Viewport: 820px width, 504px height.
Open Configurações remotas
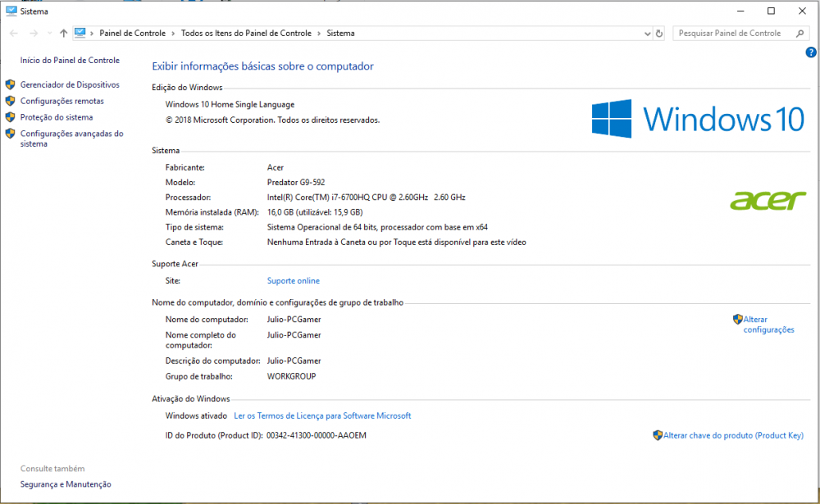61,101
